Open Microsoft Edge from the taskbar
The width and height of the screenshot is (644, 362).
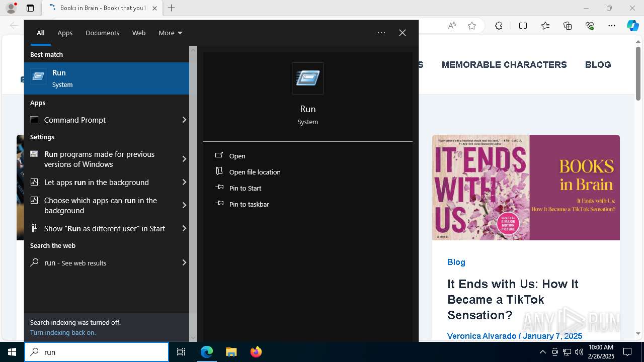tap(207, 352)
